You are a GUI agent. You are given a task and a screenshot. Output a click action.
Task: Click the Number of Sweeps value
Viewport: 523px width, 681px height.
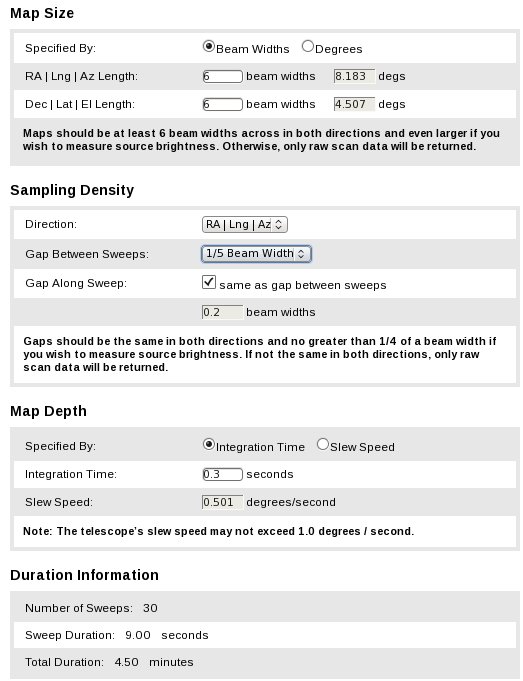point(150,608)
